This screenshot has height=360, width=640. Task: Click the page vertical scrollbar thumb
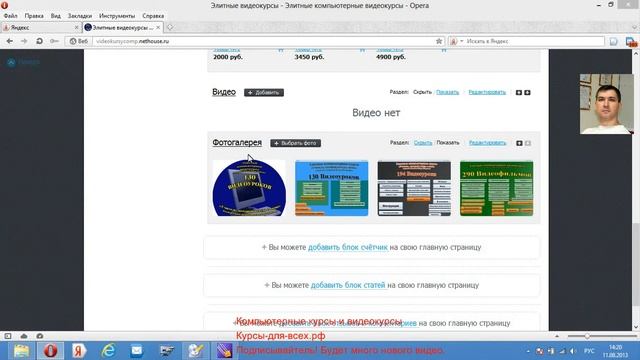pos(636,265)
